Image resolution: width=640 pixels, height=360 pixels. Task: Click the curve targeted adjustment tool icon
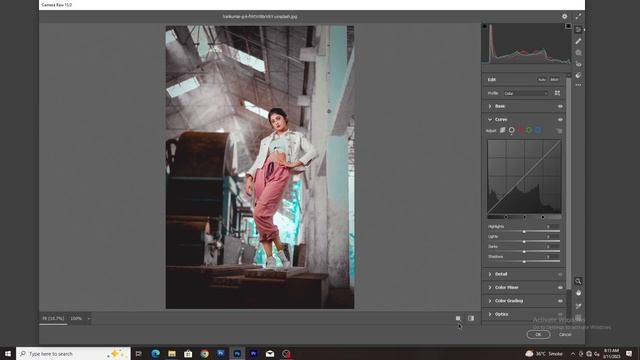pyautogui.click(x=559, y=131)
